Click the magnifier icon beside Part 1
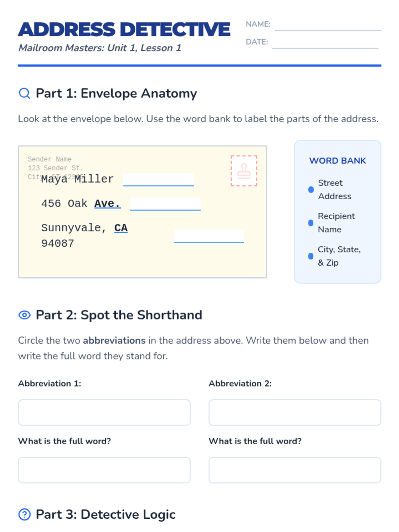This screenshot has width=399, height=532. pos(24,93)
